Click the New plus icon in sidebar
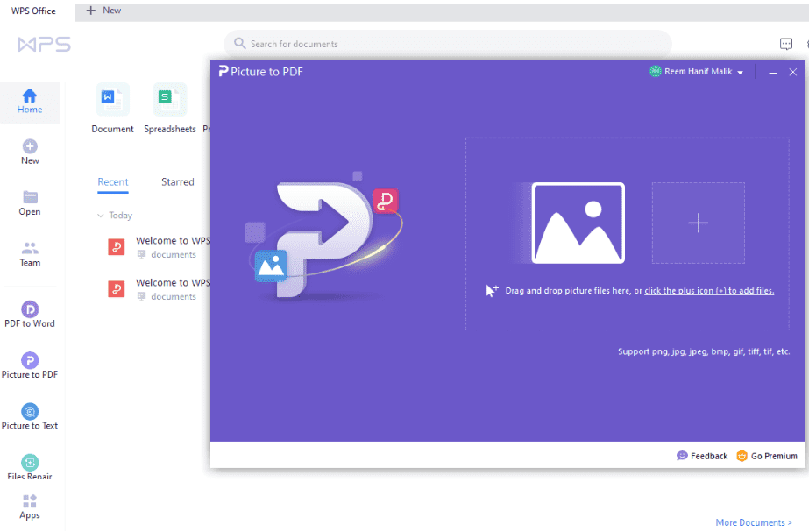 tap(30, 146)
